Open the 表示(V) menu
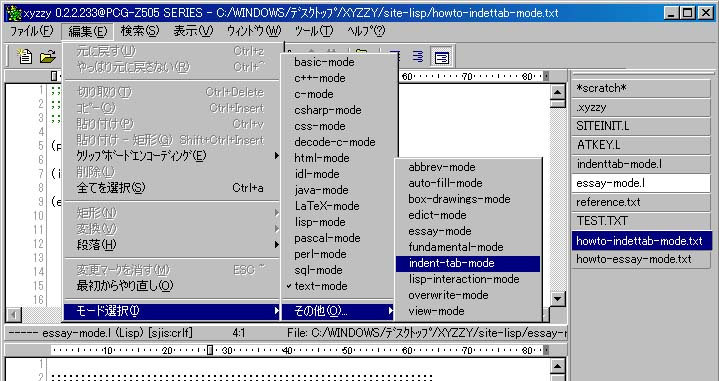719x381 pixels. [193, 31]
